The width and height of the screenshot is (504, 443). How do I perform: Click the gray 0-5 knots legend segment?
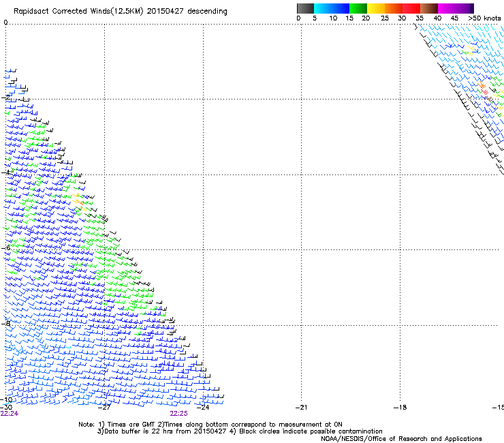point(305,8)
